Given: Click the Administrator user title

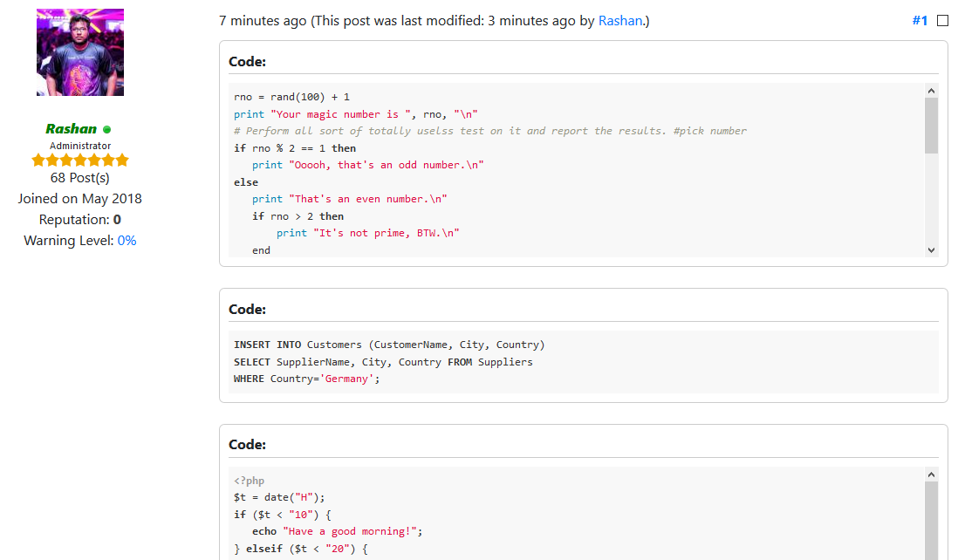Looking at the screenshot, I should pyautogui.click(x=80, y=146).
